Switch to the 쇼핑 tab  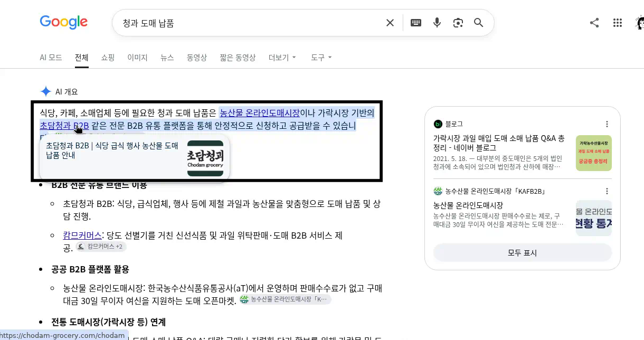pos(108,58)
